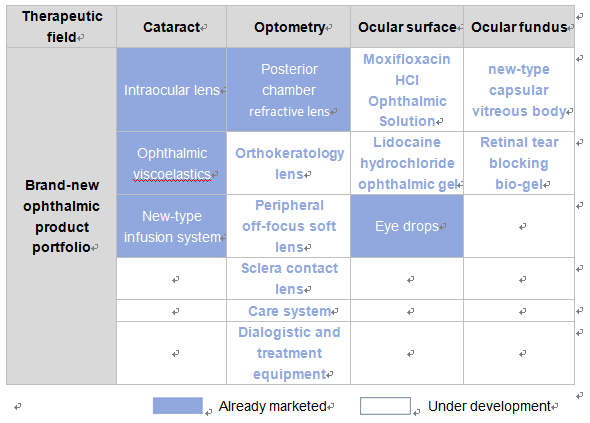Image resolution: width=590 pixels, height=423 pixels.
Task: Select the new-type capsular vitreous body cell
Action: [x=519, y=90]
